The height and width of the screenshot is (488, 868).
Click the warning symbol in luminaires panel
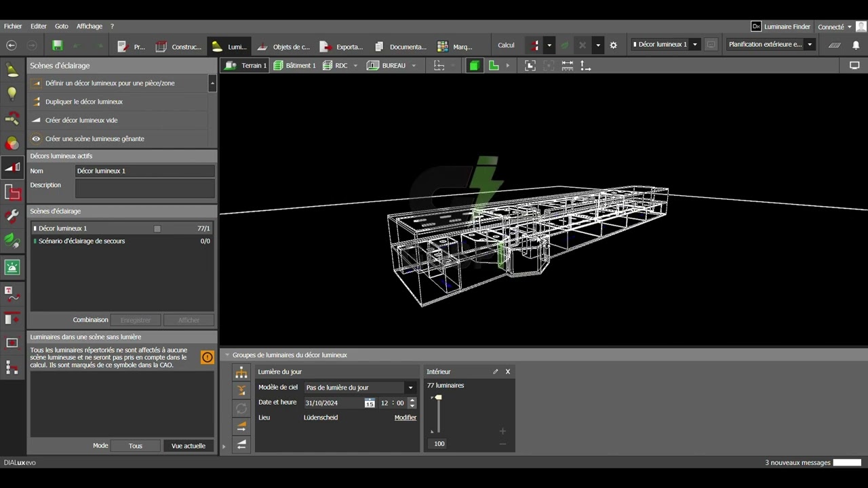[x=207, y=357]
